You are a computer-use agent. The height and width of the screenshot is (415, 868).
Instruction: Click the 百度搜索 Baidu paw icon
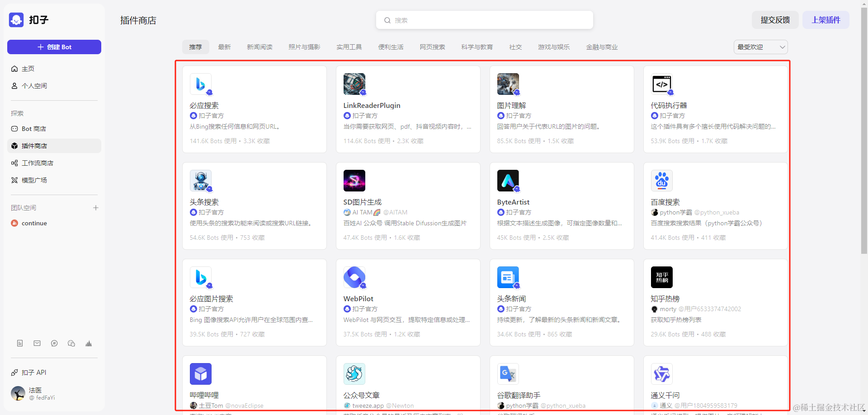(x=661, y=181)
